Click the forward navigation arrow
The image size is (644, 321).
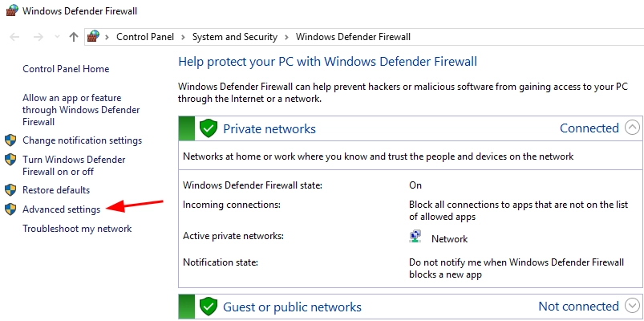click(37, 37)
